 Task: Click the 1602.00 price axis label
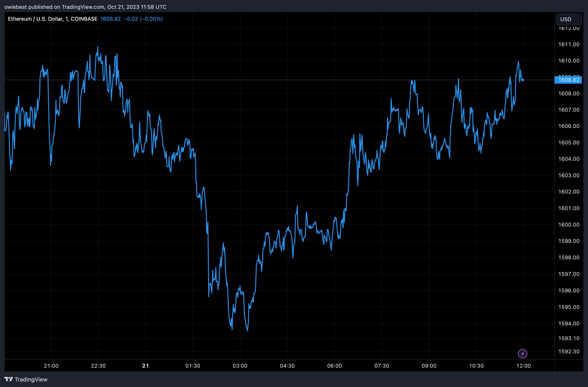click(x=569, y=192)
